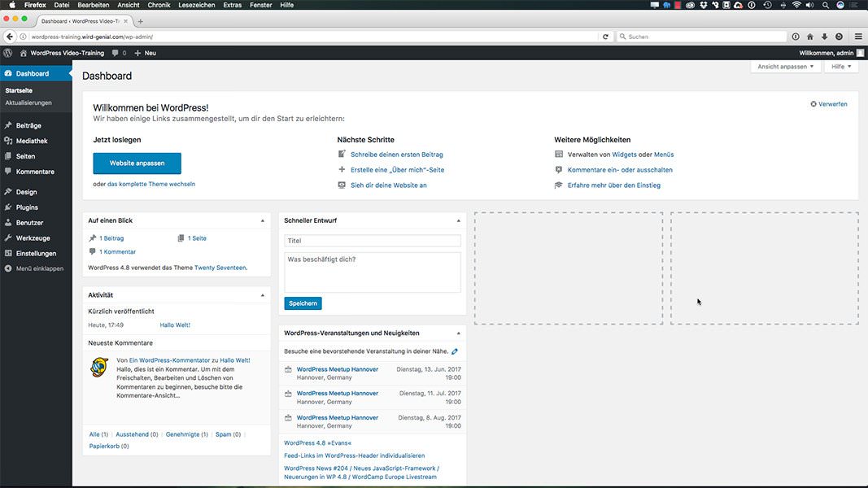Screen dimensions: 868x488
Task: Open the Neu dropdown in admin bar
Action: pyautogui.click(x=145, y=53)
